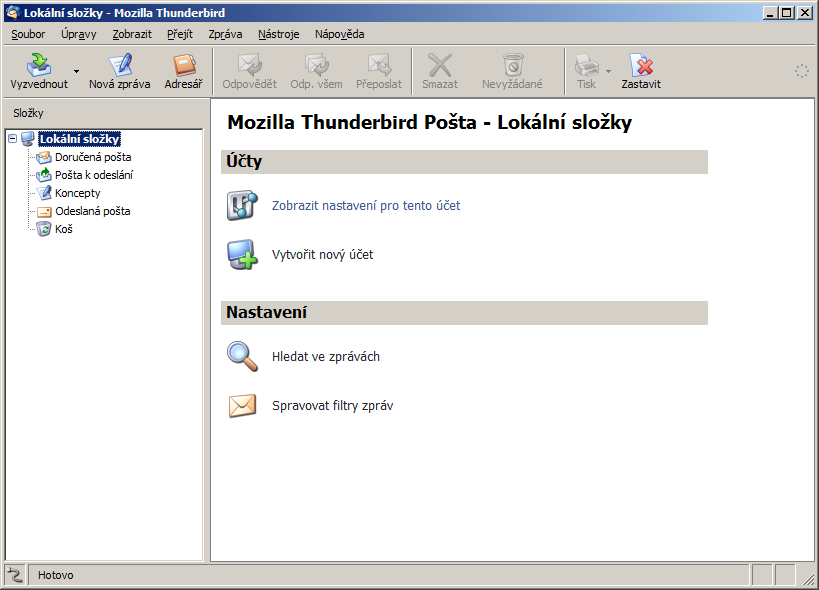Screen dimensions: 819x590
Task: Click the Zastavit stop icon
Action: pyautogui.click(x=641, y=66)
